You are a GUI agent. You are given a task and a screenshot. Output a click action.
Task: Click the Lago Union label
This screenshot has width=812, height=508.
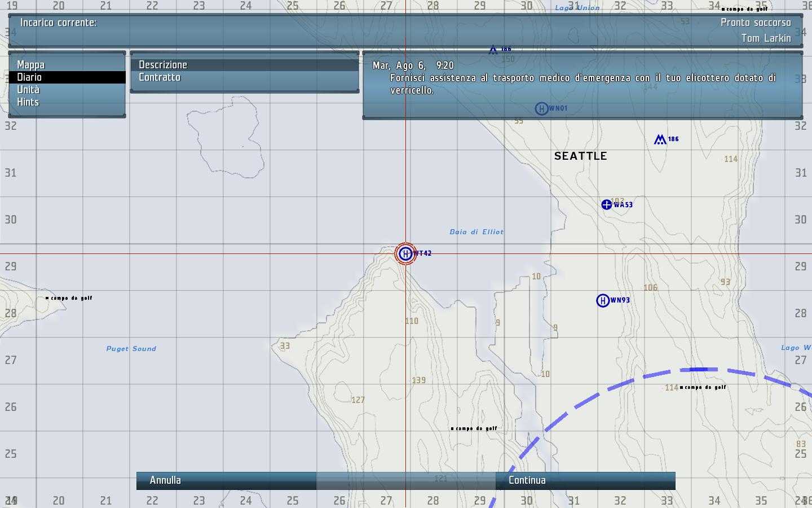click(x=577, y=8)
